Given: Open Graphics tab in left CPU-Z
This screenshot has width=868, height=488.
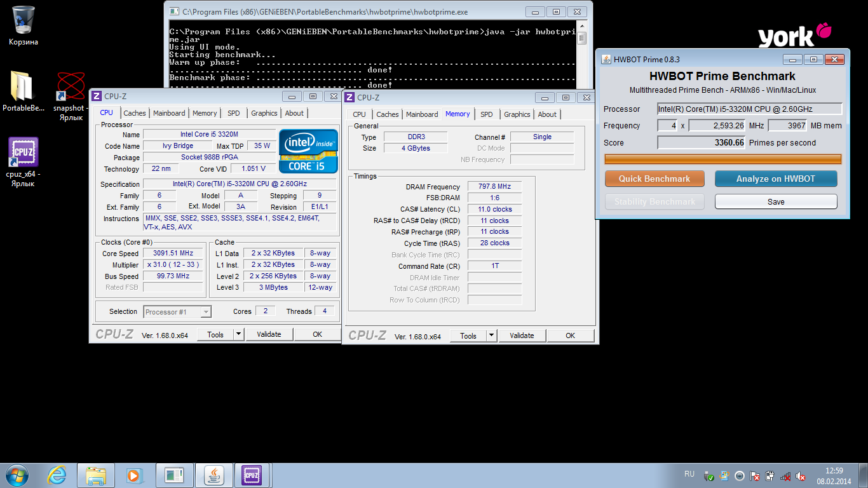Looking at the screenshot, I should click(264, 113).
